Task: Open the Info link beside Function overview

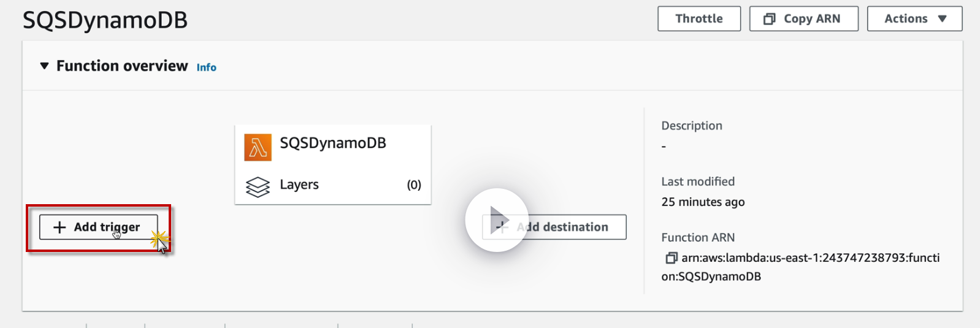Action: tap(206, 67)
